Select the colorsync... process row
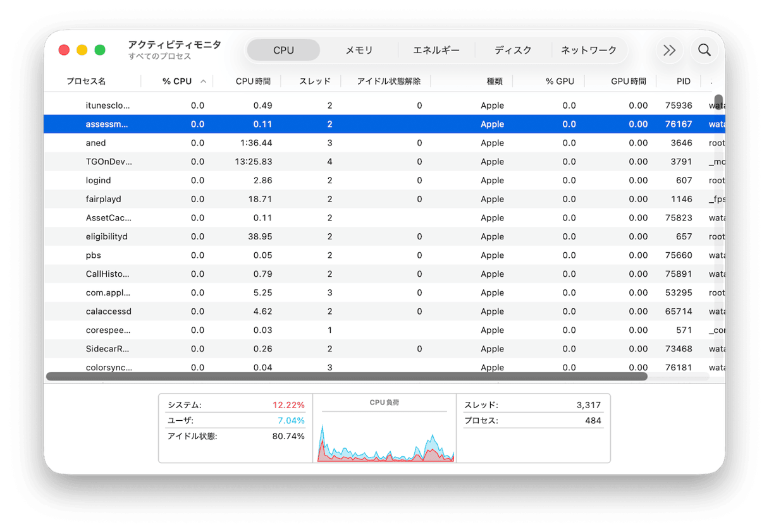769x532 pixels. [384, 366]
